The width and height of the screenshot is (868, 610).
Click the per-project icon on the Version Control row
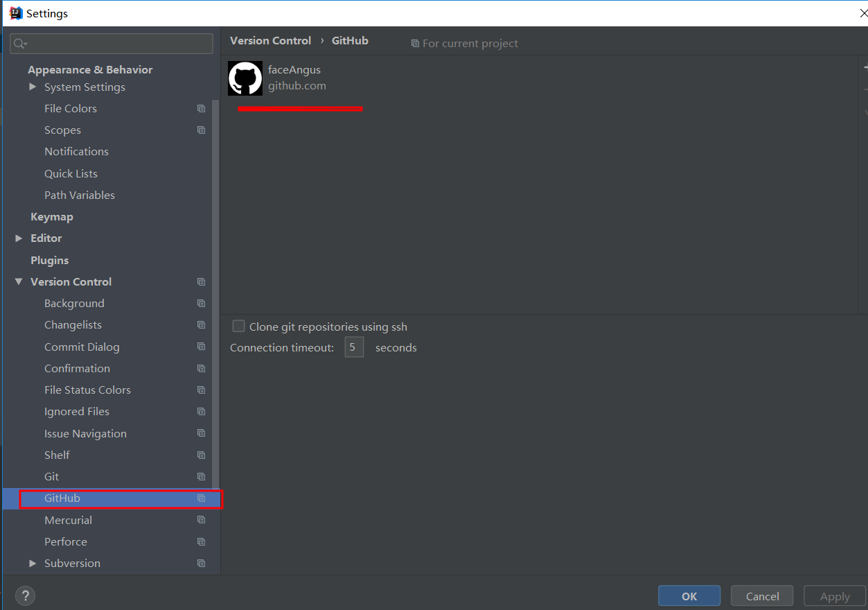(x=201, y=282)
